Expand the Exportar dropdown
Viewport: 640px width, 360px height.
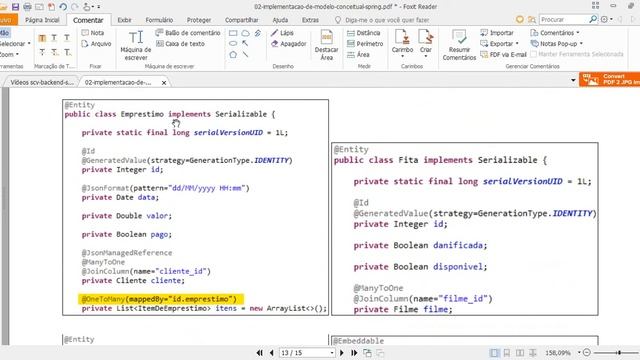(517, 44)
